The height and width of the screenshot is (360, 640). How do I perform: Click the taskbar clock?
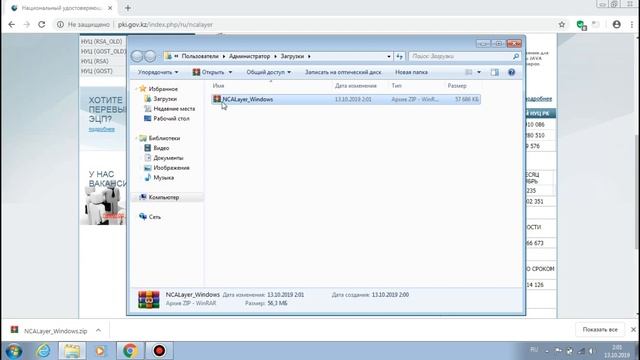point(617,351)
